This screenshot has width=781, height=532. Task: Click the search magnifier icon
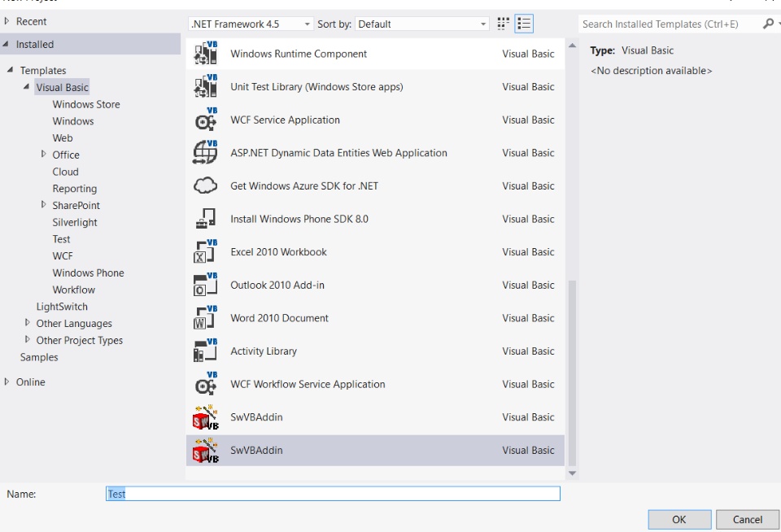pos(769,24)
